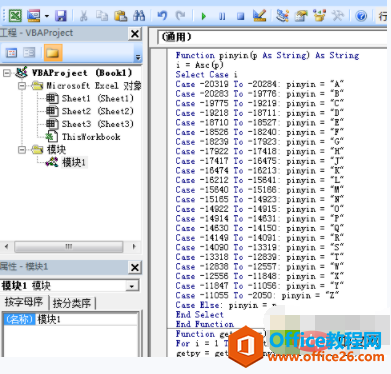
Task: Click the i = Asc(p) code line
Action: [x=199, y=65]
